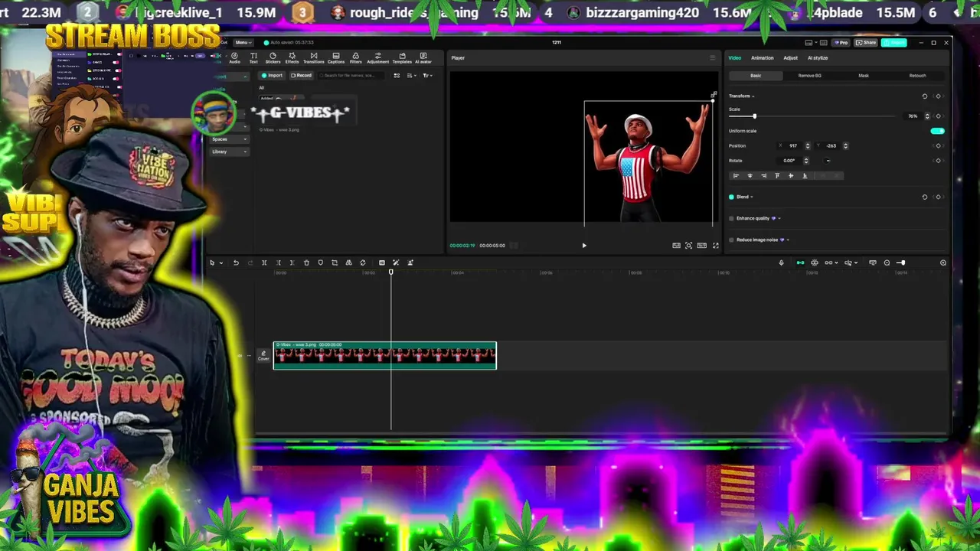Click the Scale slider handle

point(754,116)
